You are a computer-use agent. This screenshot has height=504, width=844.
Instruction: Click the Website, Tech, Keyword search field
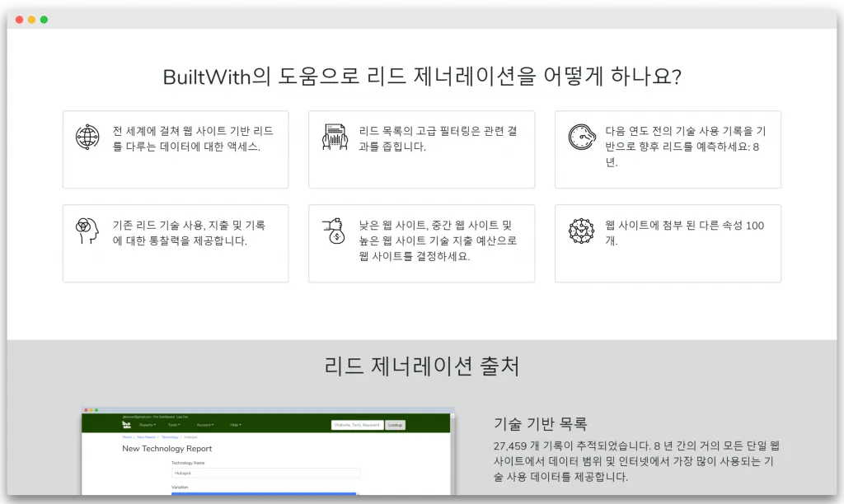(358, 425)
